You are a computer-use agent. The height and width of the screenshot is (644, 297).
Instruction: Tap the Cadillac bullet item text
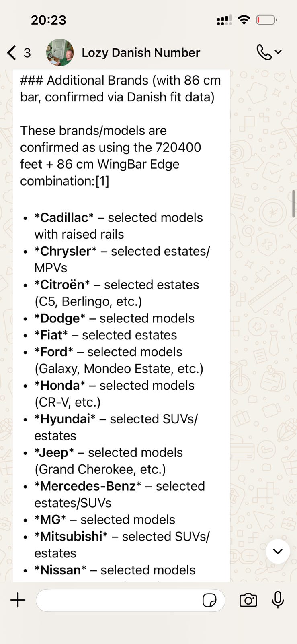point(119,226)
